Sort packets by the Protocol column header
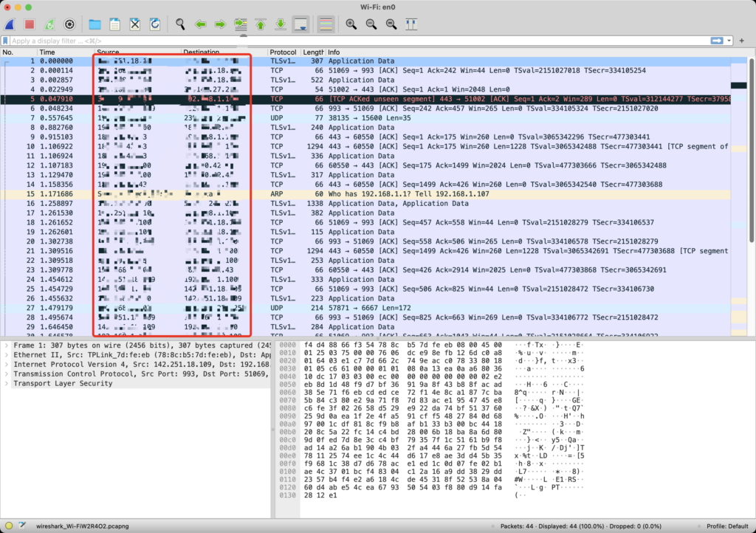The image size is (756, 533). click(283, 52)
